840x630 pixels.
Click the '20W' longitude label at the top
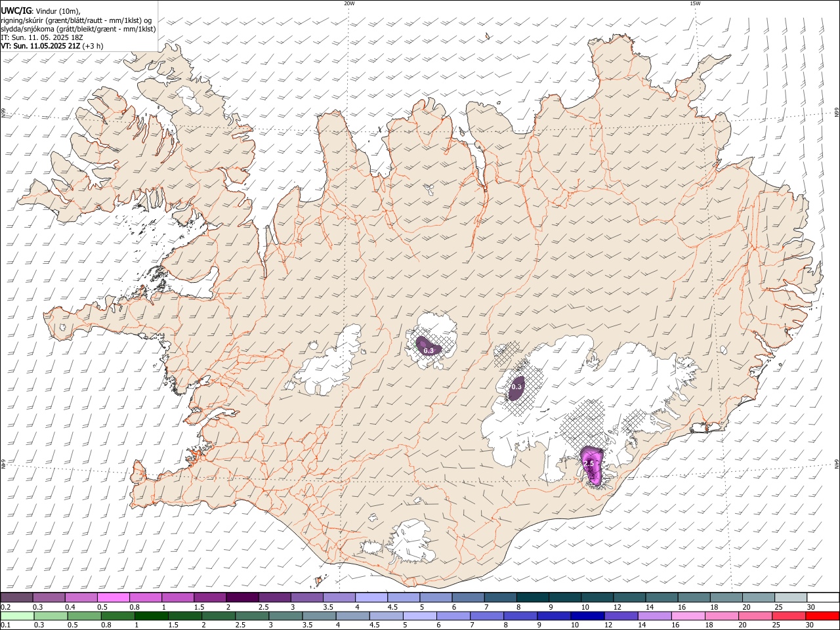pyautogui.click(x=349, y=3)
